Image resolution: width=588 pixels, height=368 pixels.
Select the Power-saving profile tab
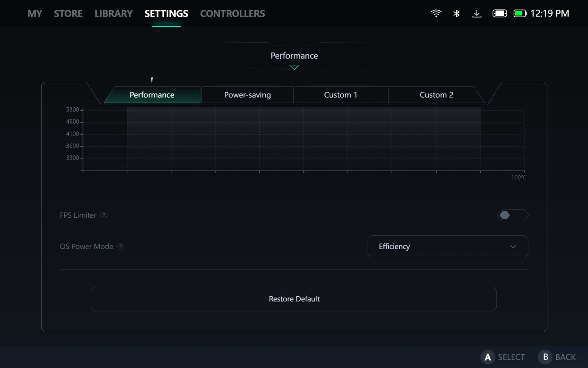click(x=247, y=95)
